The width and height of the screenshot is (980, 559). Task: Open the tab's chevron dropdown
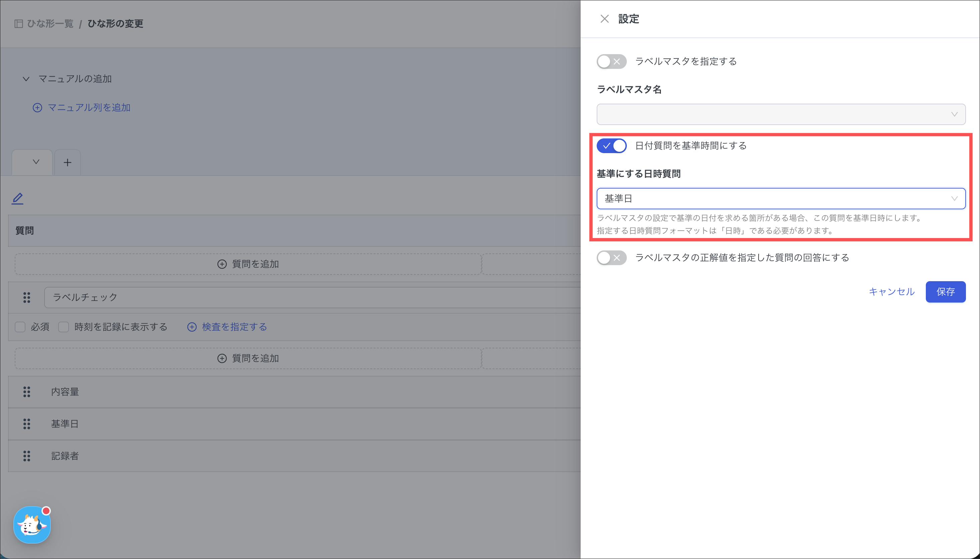(x=36, y=162)
